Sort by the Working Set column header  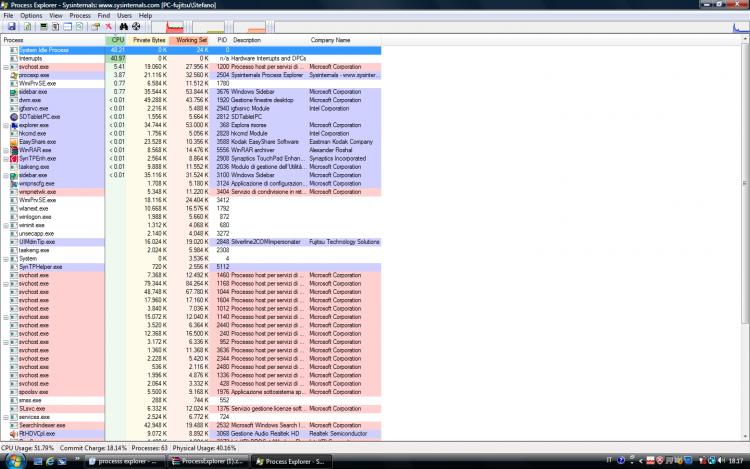[189, 40]
